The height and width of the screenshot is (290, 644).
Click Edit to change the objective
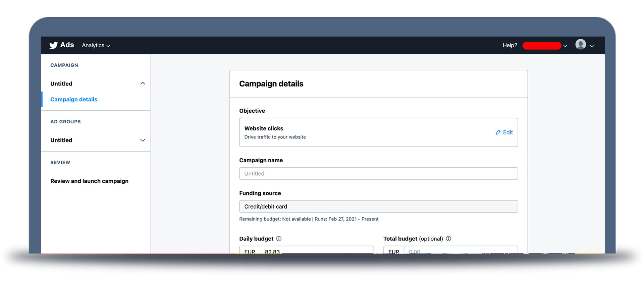(x=508, y=132)
